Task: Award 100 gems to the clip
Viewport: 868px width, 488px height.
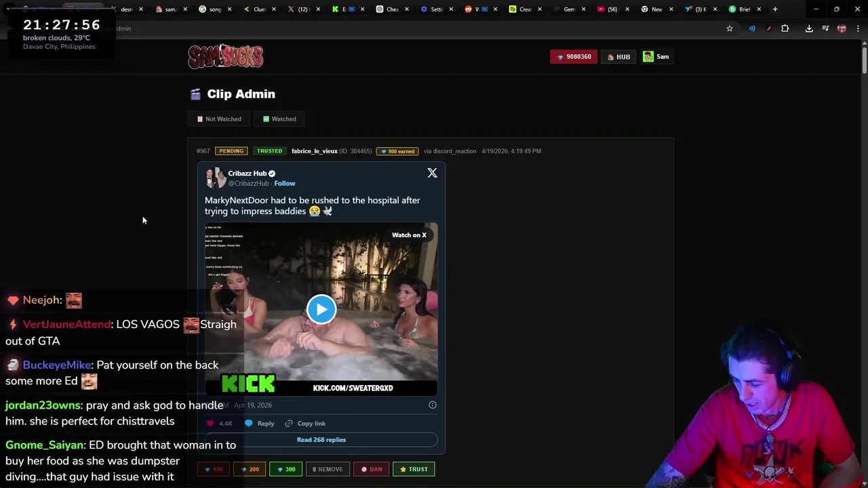Action: (214, 469)
